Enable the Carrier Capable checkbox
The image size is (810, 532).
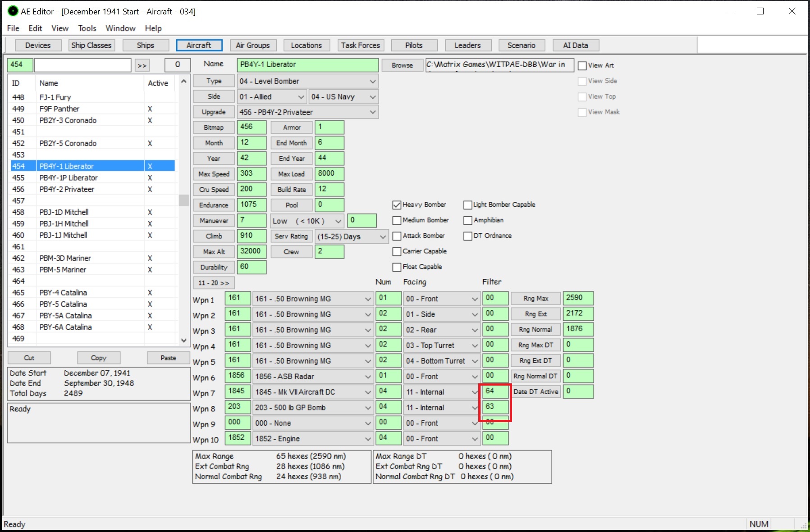[x=397, y=251]
